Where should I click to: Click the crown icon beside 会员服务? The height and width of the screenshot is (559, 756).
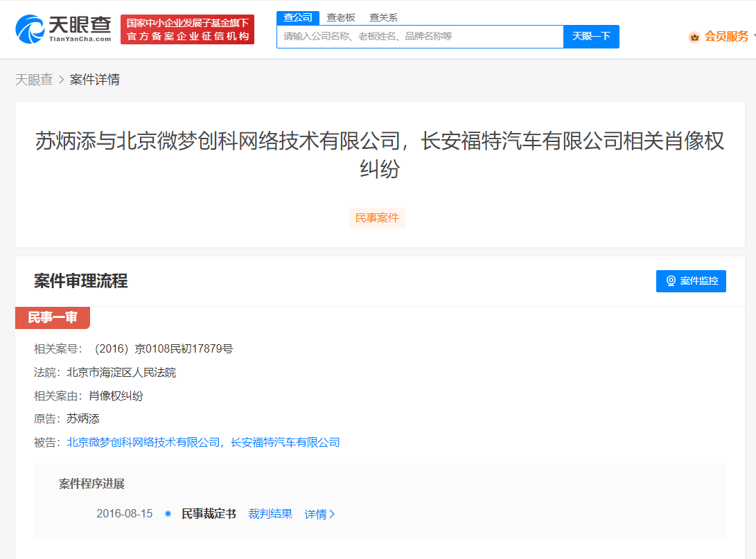tap(694, 37)
